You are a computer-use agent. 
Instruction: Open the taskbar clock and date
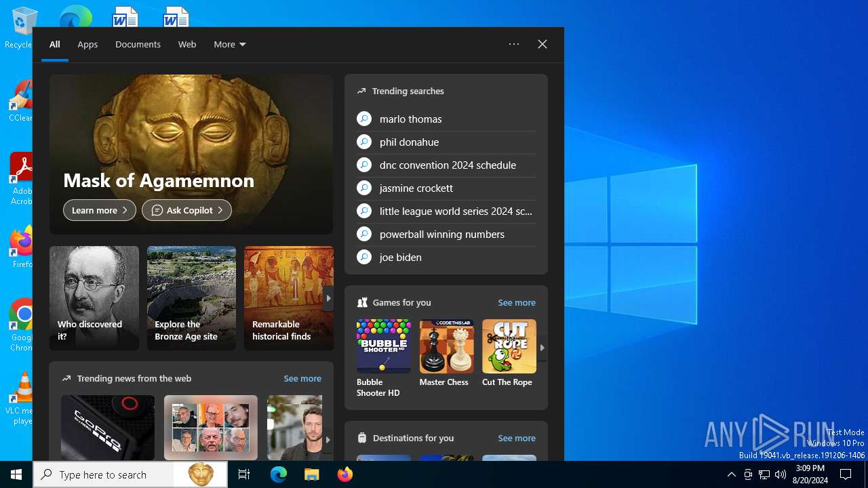(810, 474)
